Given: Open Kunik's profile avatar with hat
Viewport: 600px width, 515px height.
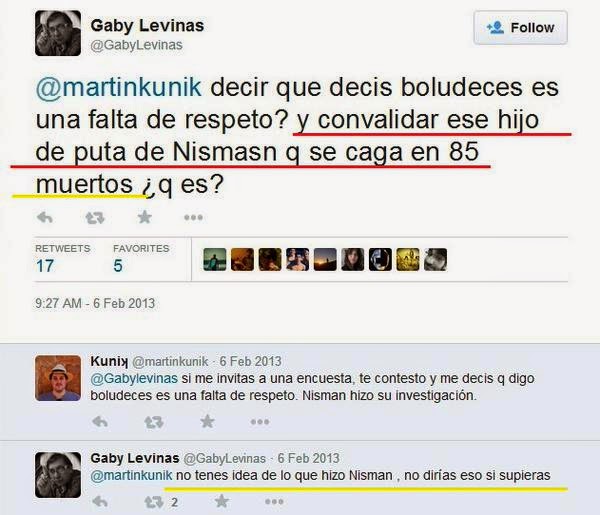Looking at the screenshot, I should (x=58, y=378).
